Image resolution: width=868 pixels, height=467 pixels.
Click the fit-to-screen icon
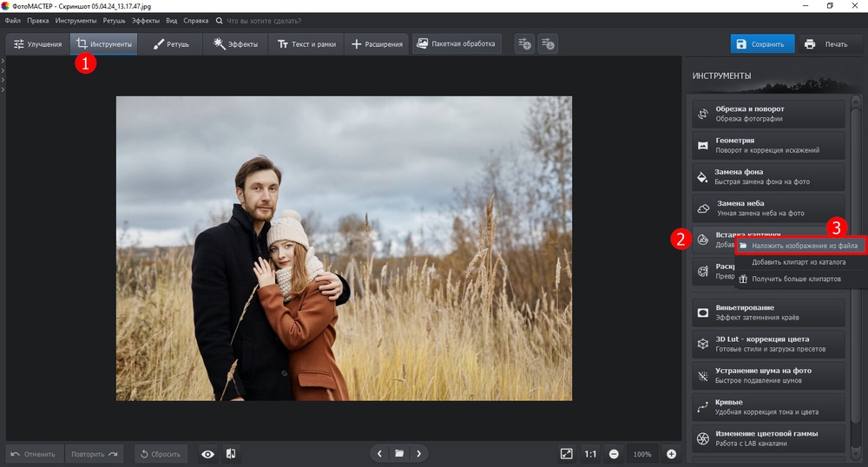click(x=566, y=454)
